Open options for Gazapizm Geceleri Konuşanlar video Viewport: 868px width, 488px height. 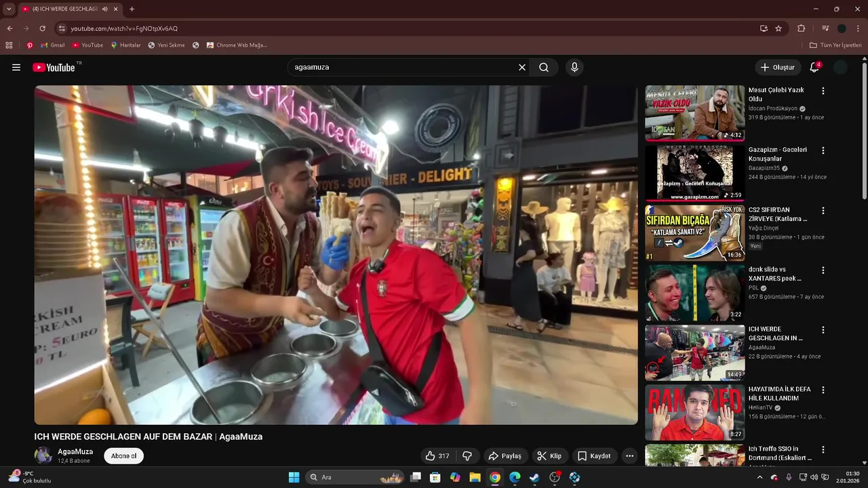pos(823,150)
